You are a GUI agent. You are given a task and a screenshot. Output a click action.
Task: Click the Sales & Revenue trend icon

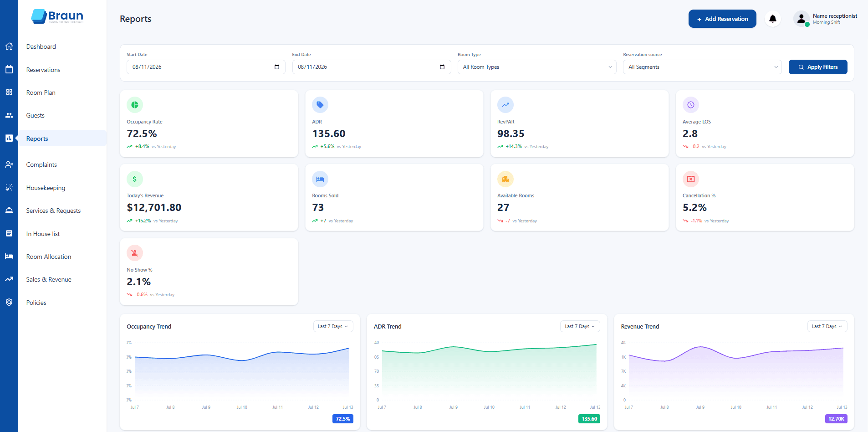[9, 279]
